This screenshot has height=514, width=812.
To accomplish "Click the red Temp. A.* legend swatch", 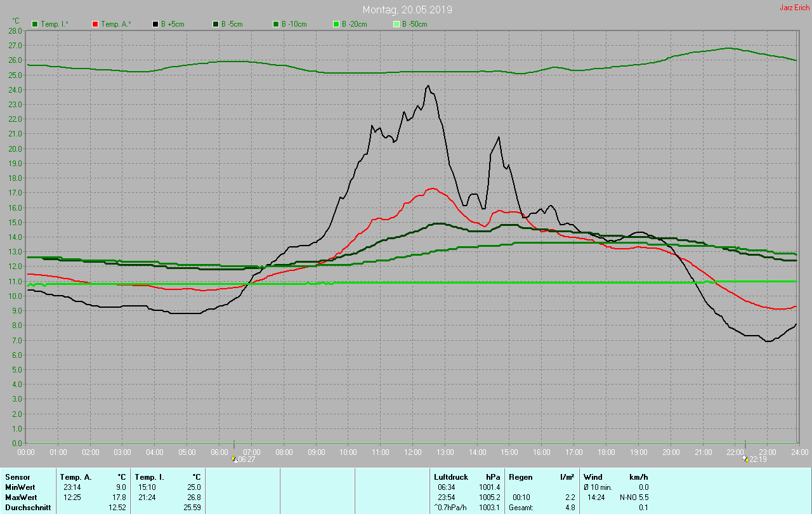I will click(95, 24).
